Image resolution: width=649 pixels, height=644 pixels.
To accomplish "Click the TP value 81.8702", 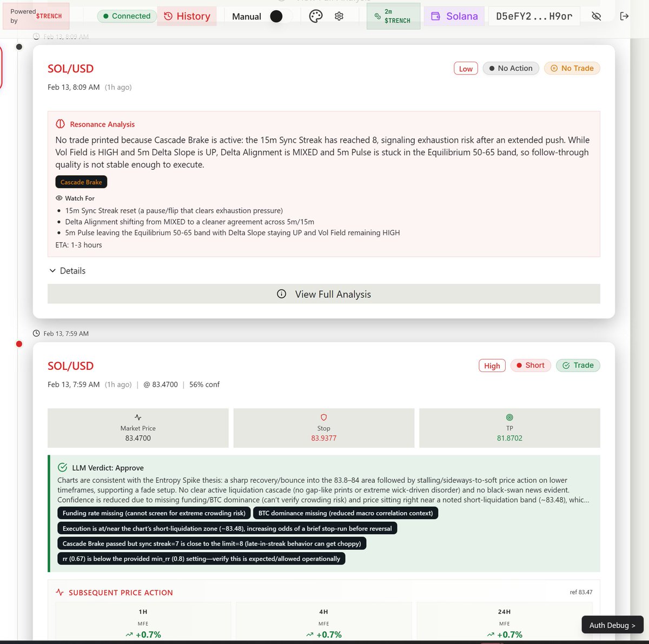I will (x=509, y=438).
